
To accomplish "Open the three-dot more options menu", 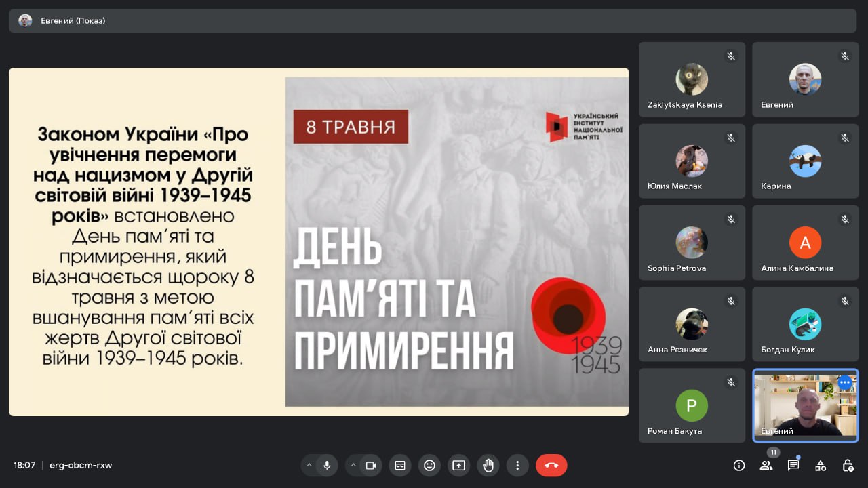I will point(517,466).
